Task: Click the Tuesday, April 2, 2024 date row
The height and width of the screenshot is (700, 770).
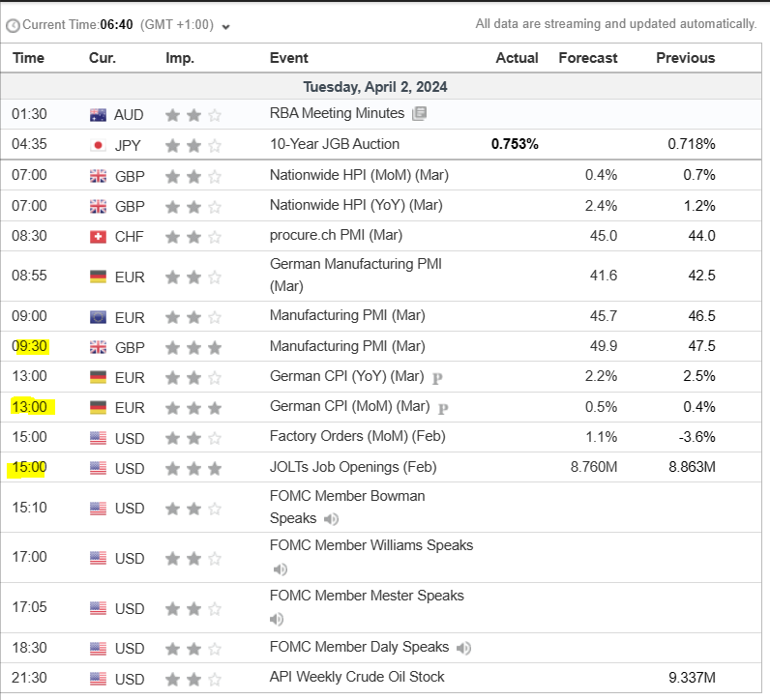Action: (375, 87)
